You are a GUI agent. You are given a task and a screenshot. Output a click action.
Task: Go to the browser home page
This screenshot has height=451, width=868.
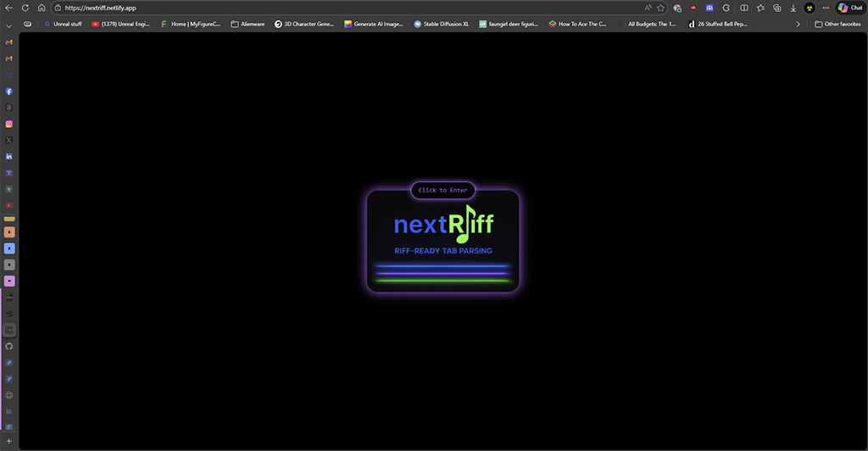[41, 8]
